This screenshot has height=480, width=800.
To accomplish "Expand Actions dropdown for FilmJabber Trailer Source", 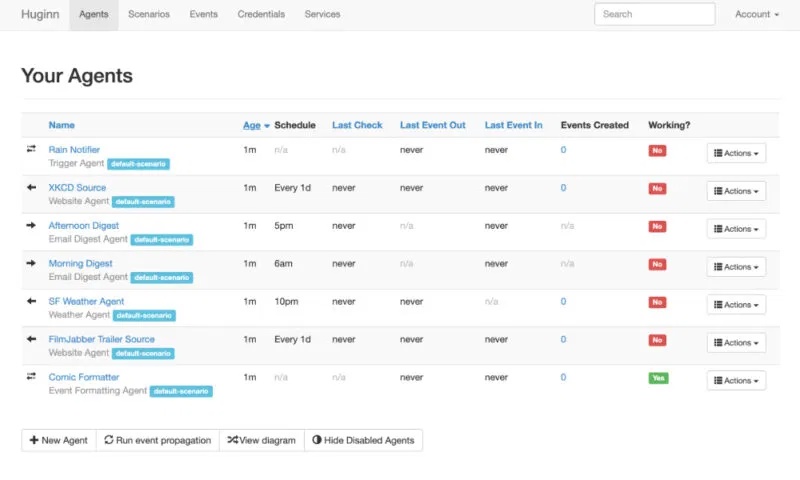I will 736,342.
